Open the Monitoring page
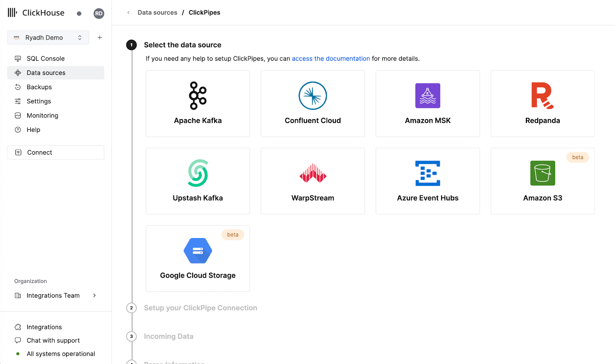 (x=42, y=116)
